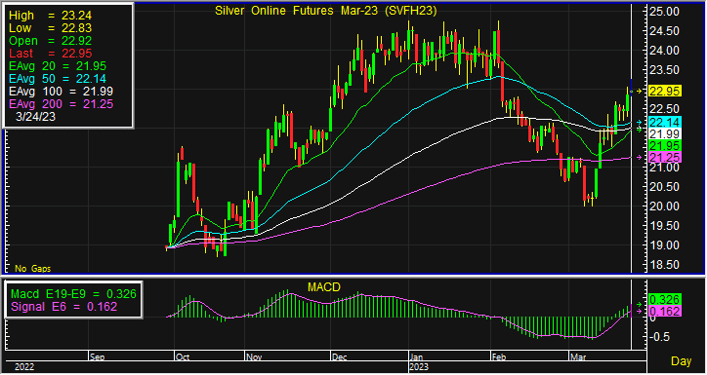Click the green 21.95 EAvg 20 tag

(665, 146)
